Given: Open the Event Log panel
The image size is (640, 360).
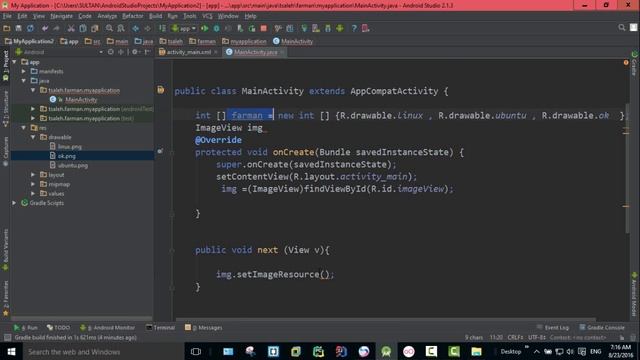Looking at the screenshot, I should point(553,327).
